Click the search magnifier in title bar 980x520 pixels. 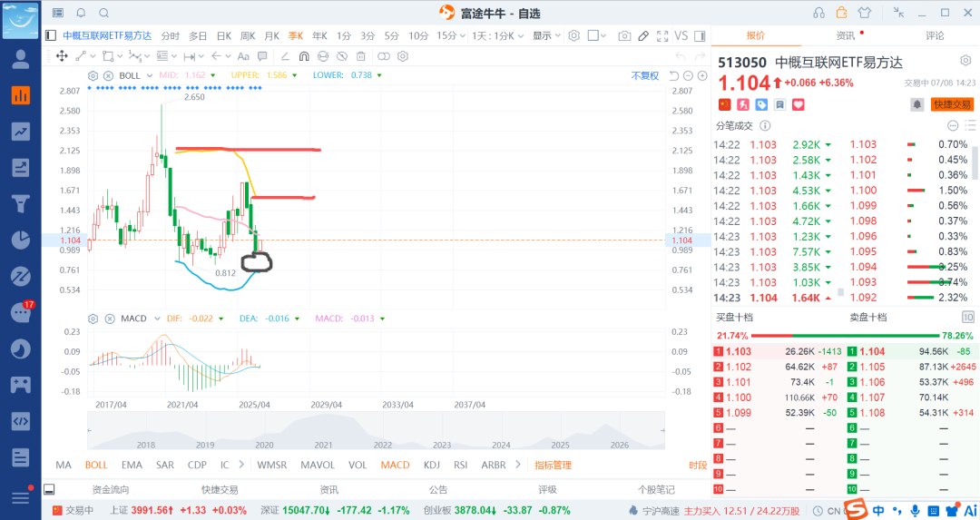pos(104,13)
